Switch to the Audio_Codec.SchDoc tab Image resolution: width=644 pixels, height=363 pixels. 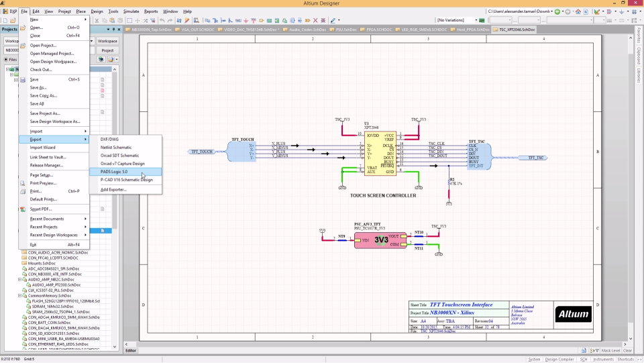coord(305,30)
